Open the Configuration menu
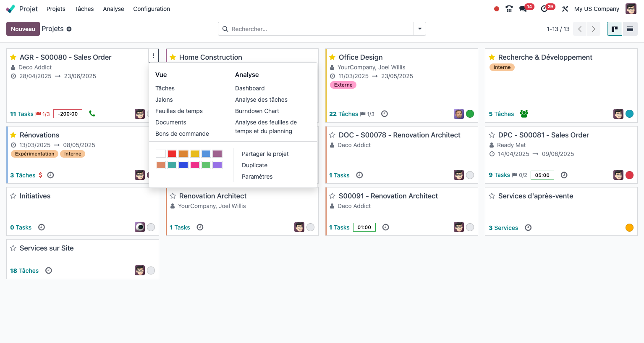 click(x=152, y=9)
